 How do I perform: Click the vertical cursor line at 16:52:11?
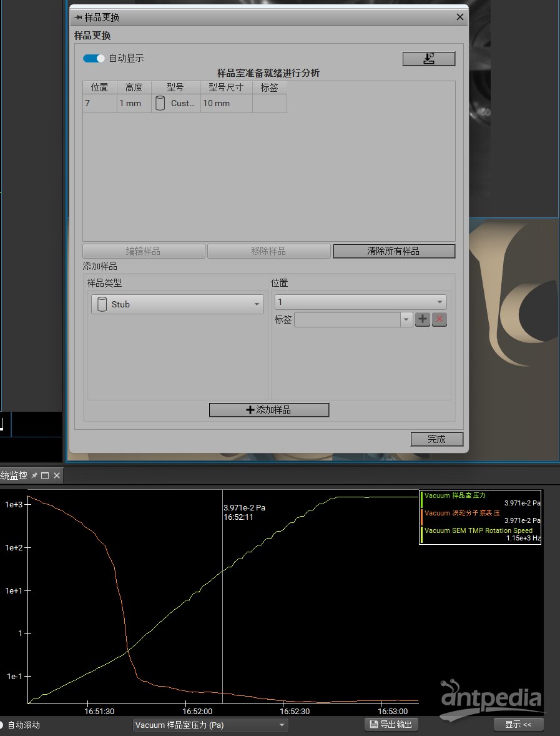pyautogui.click(x=222, y=596)
